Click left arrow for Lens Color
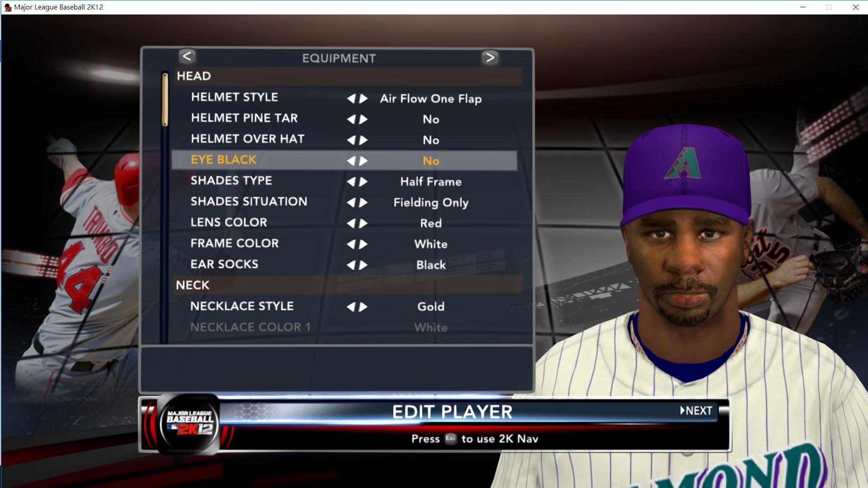 (351, 223)
